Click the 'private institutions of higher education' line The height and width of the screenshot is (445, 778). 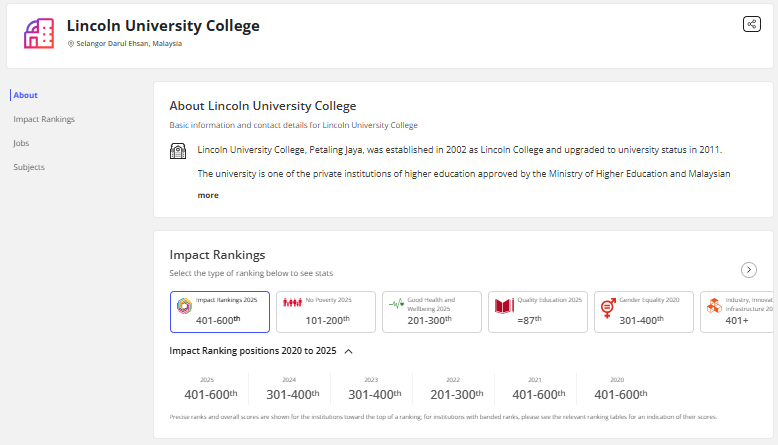coord(464,174)
